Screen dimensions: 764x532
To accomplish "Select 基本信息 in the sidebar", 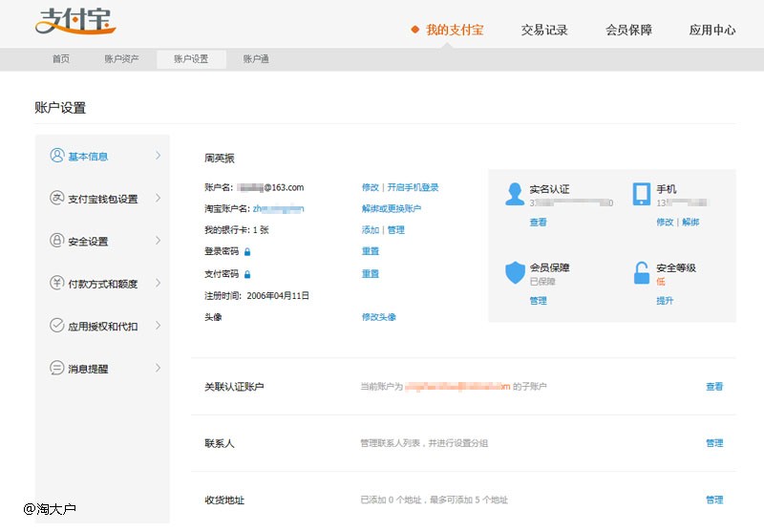I will click(88, 157).
